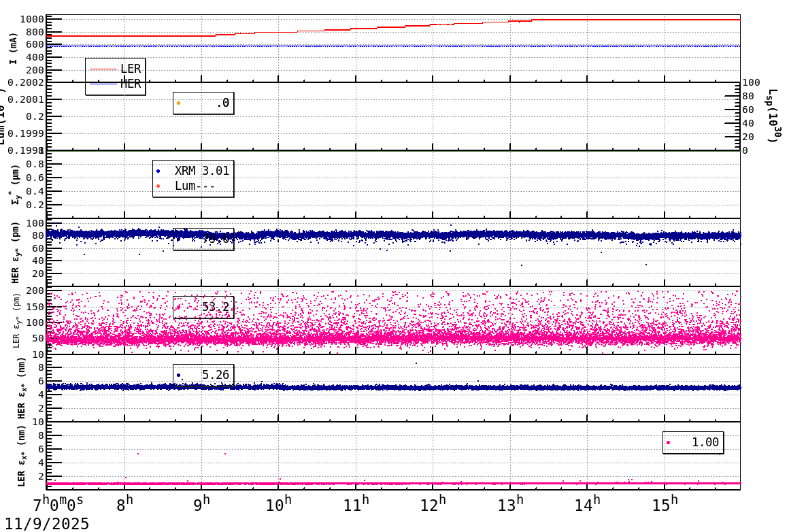Click the Σy* (μm) axis title

[14, 184]
